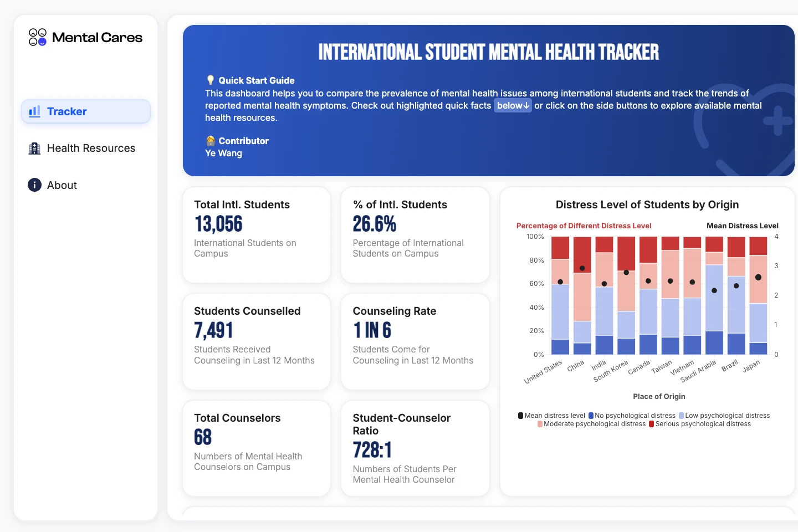Select the "1 IN 6" counseling rate value

click(x=372, y=330)
